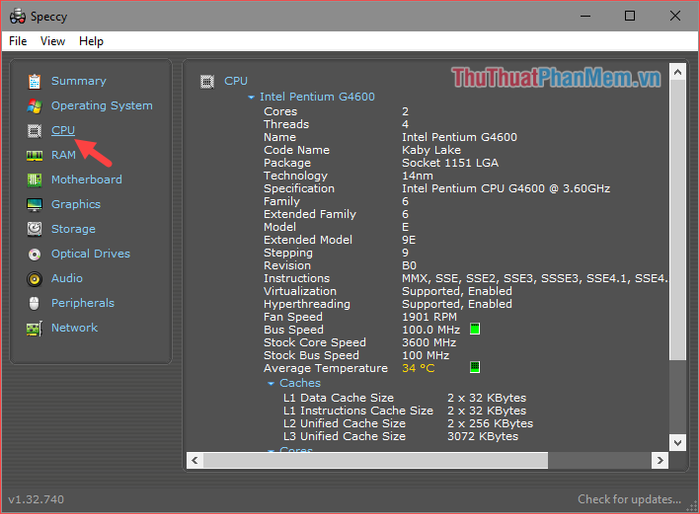The width and height of the screenshot is (700, 514).
Task: Click the L1 Data Cache Size label
Action: point(338,398)
